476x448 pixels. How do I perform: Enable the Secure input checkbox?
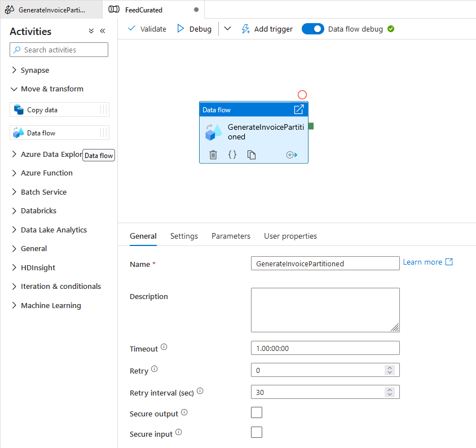[x=257, y=432]
